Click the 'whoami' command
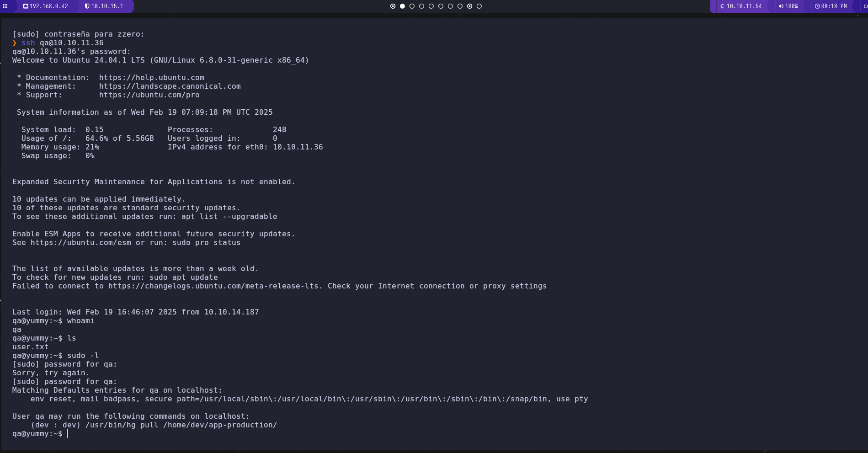Screen dimensions: 868x453 pyautogui.click(x=81, y=321)
